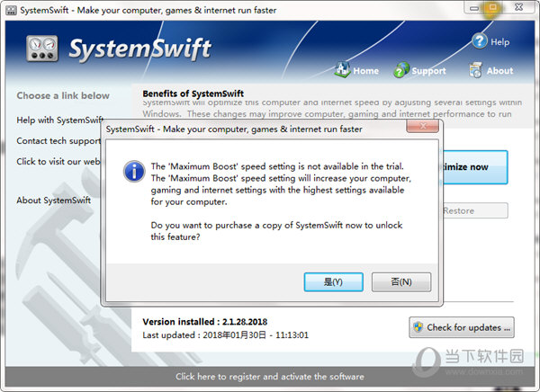The width and height of the screenshot is (540, 392).
Task: Decline purchase with 否(N) button
Action: [401, 282]
